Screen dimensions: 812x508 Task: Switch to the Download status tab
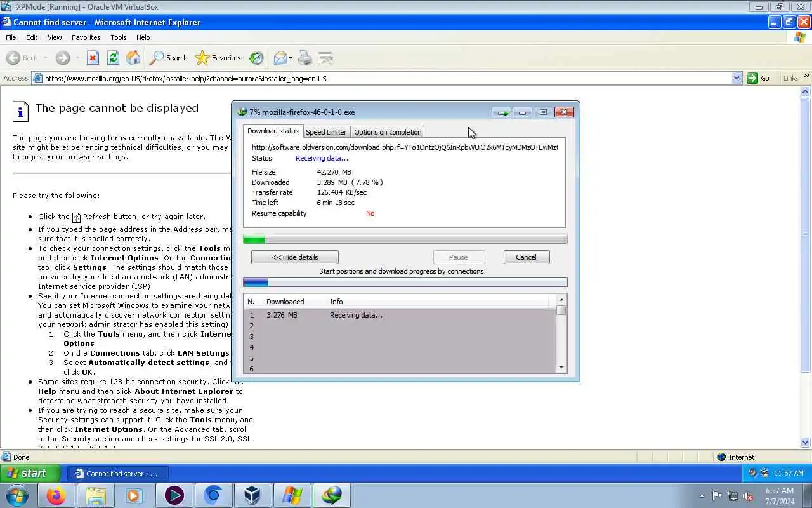coord(273,131)
